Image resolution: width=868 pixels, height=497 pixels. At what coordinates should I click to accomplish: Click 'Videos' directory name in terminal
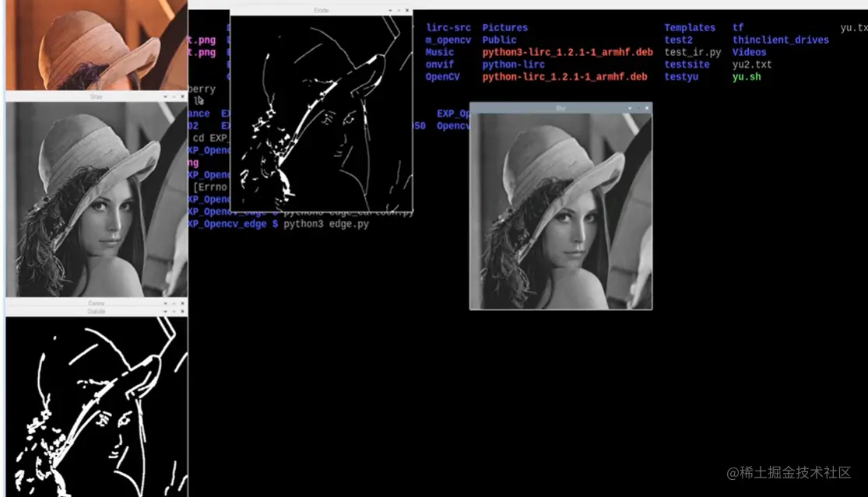point(749,52)
